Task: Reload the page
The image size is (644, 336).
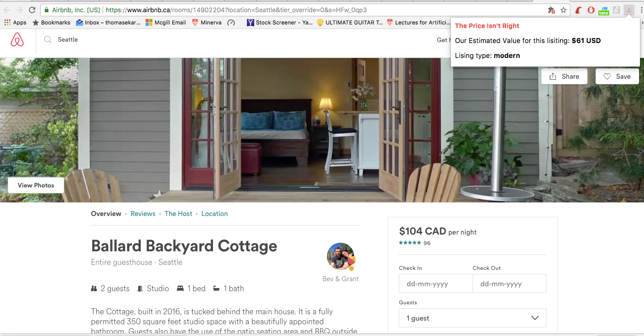Action: tap(32, 10)
